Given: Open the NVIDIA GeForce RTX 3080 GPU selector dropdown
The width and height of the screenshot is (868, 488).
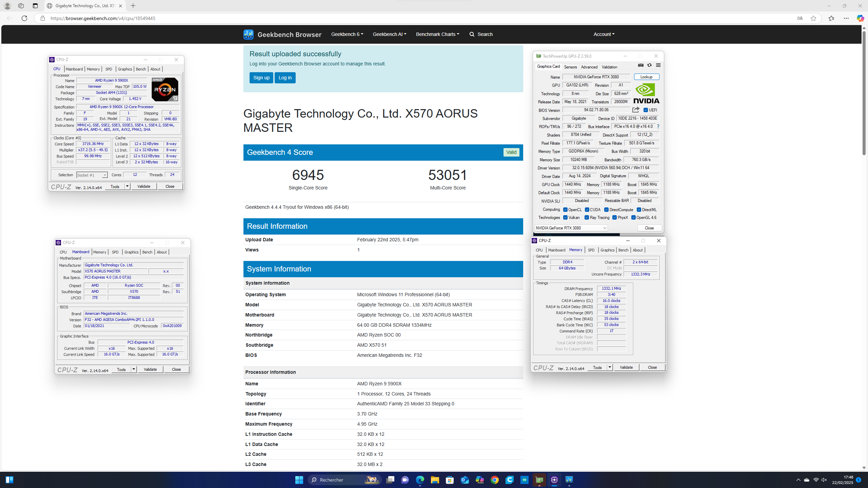Looking at the screenshot, I should pos(571,228).
